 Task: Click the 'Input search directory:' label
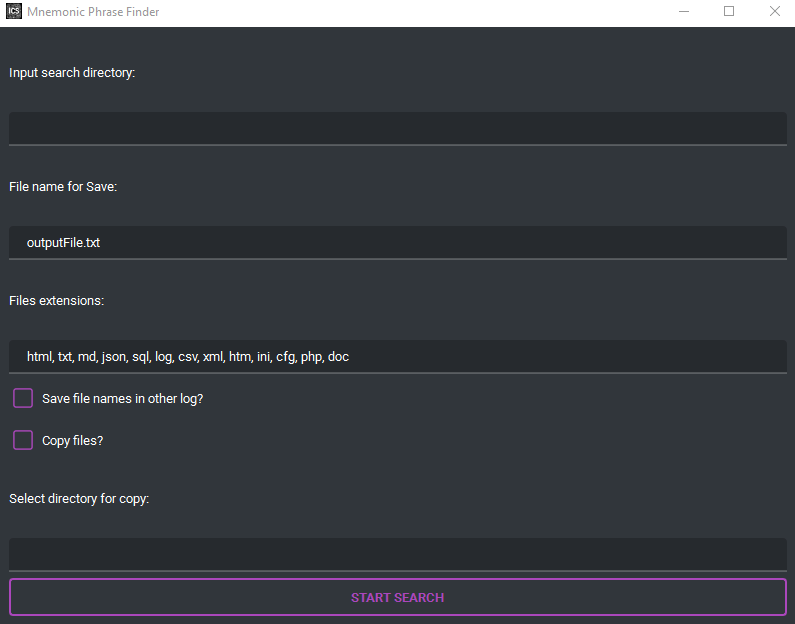click(72, 72)
